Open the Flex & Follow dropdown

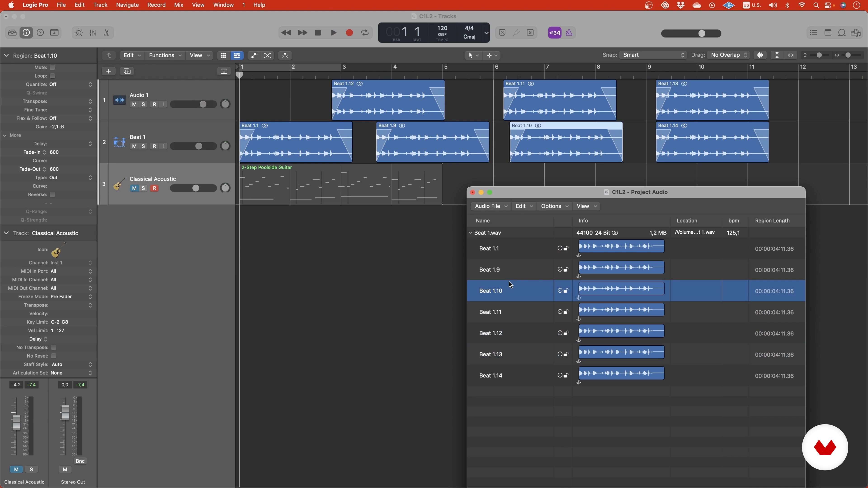[x=71, y=118]
